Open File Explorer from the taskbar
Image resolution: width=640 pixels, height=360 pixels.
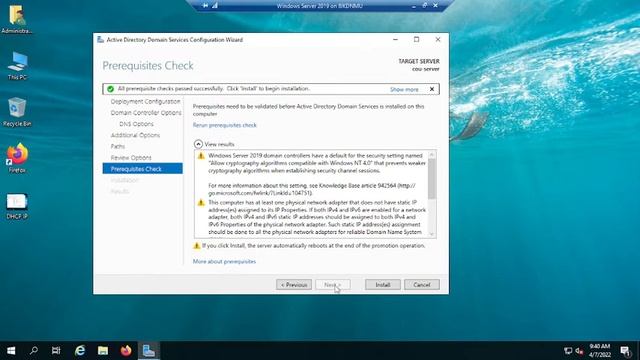[103, 351]
